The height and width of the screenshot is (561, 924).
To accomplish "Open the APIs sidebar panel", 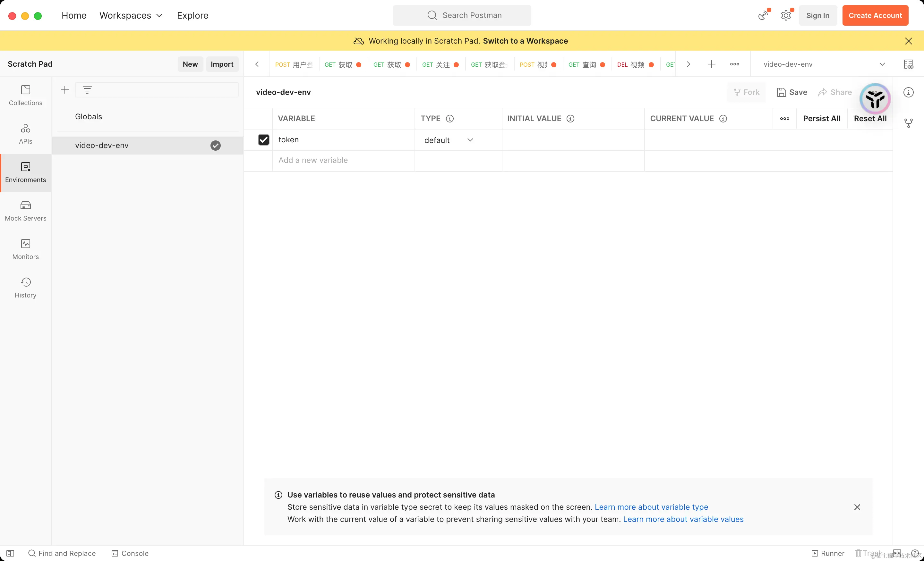I will [25, 134].
